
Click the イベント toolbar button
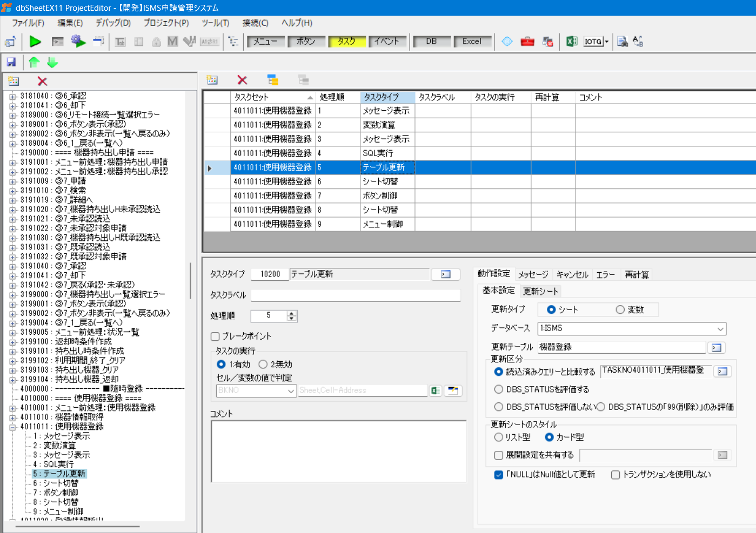tap(387, 41)
